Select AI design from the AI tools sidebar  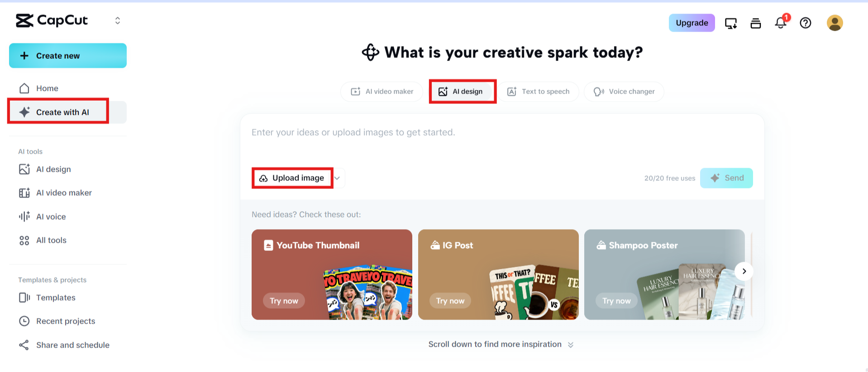[x=53, y=169]
